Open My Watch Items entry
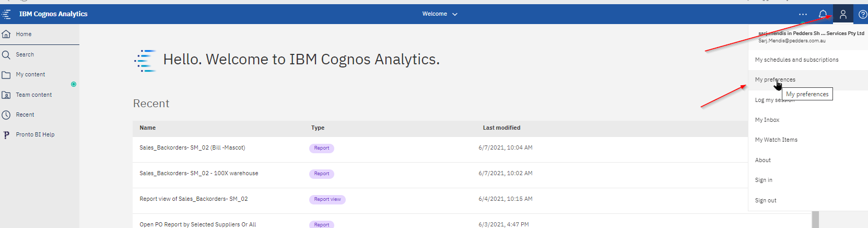 point(808,140)
